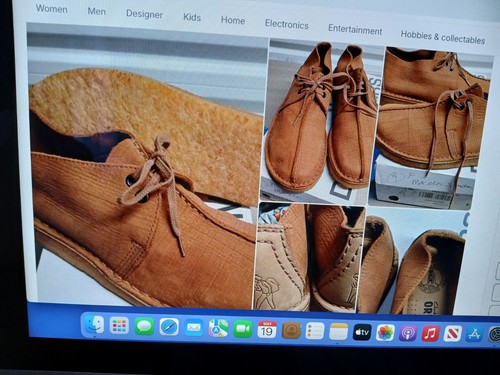
Task: Open photo of shoe pair from above
Action: [x=323, y=122]
